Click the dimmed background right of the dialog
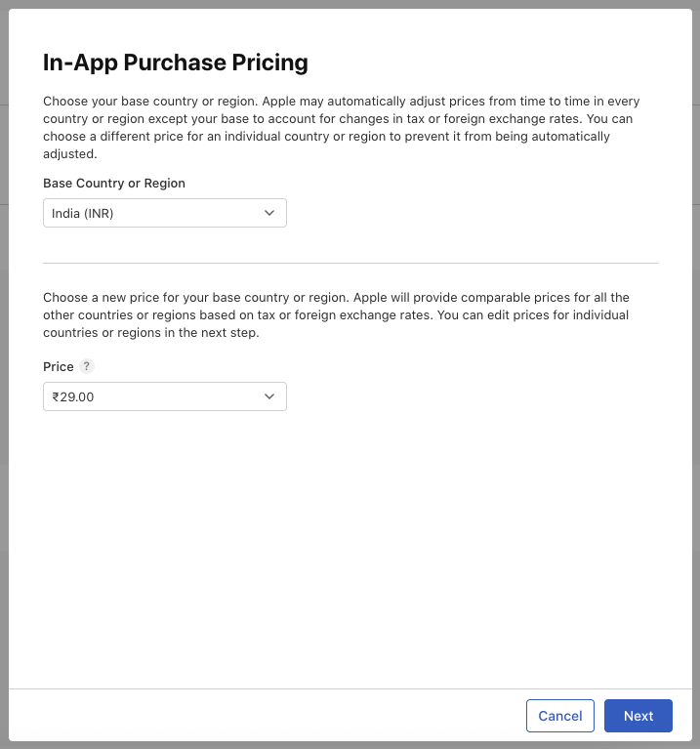The width and height of the screenshot is (700, 749). (696, 391)
